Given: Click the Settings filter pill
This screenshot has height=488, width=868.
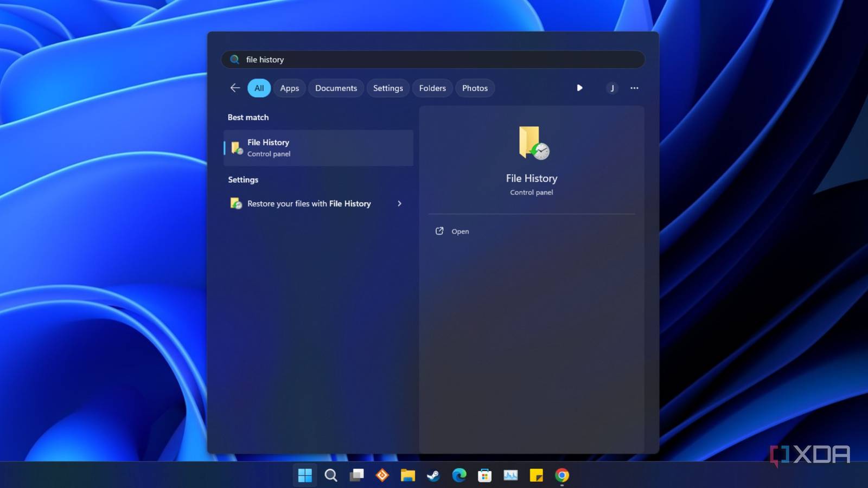Looking at the screenshot, I should click(x=388, y=88).
